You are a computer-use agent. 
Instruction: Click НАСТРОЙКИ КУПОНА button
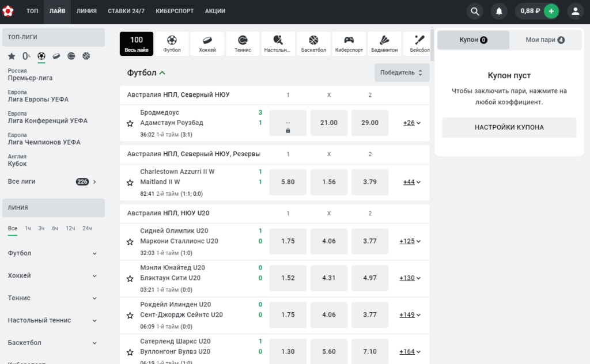(x=509, y=127)
